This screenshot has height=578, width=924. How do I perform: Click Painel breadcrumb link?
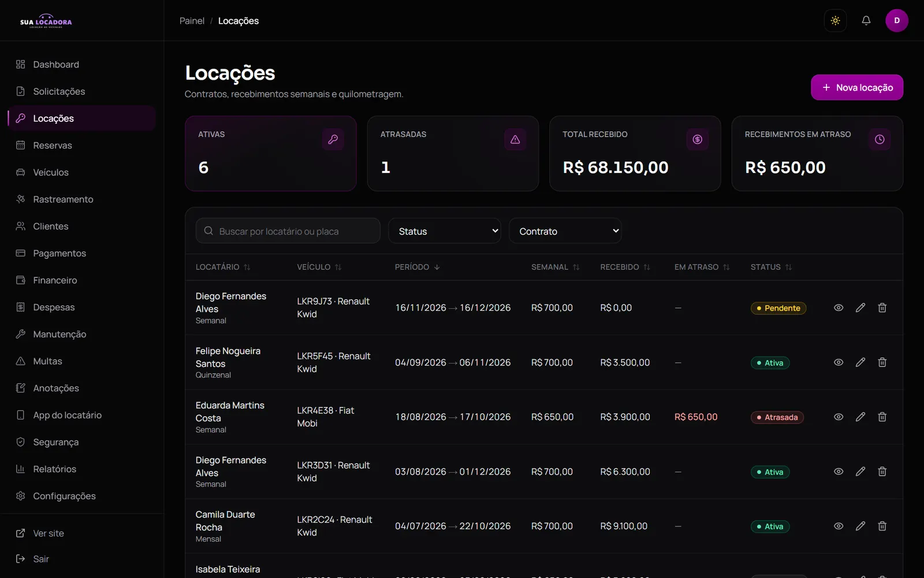point(192,21)
